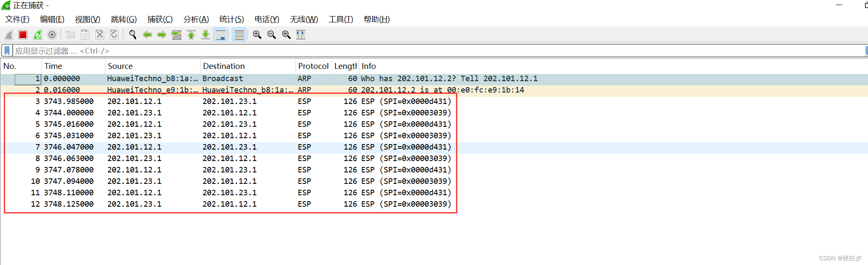The image size is (868, 265).
Task: Click the Wireshark title bar app icon
Action: click(6, 5)
